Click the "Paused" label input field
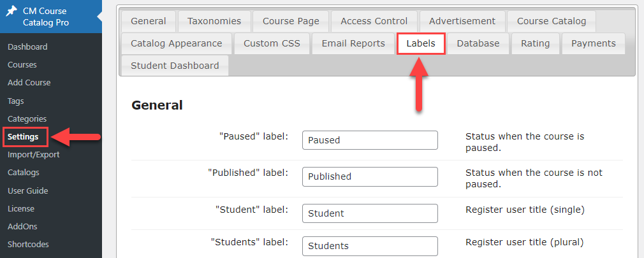 tap(370, 140)
